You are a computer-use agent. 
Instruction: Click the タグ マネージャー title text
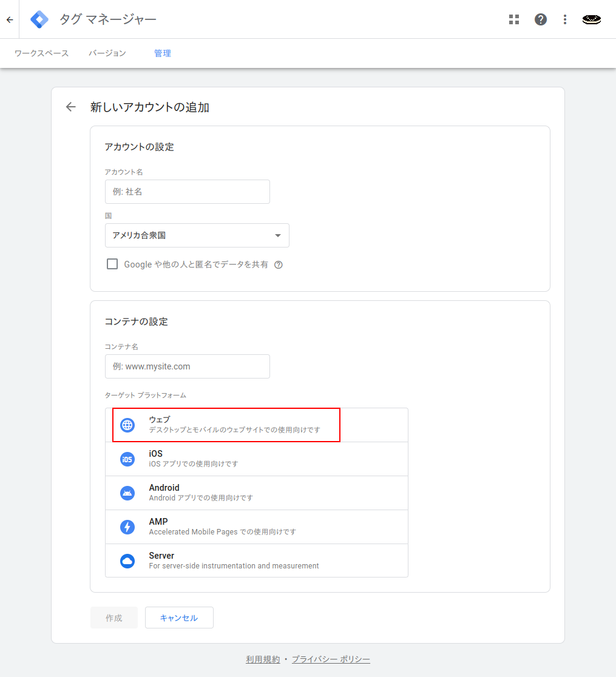107,19
